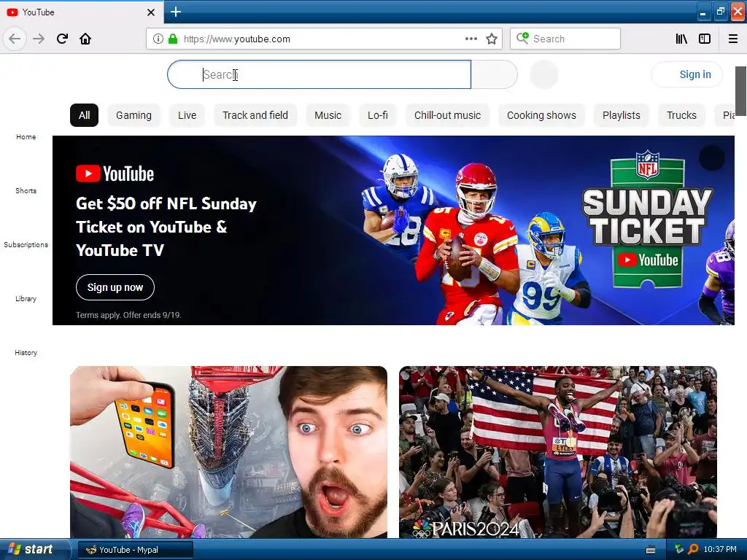Click YouTube - Mypal taskbar button
Image resolution: width=747 pixels, height=560 pixels.
pos(135,550)
